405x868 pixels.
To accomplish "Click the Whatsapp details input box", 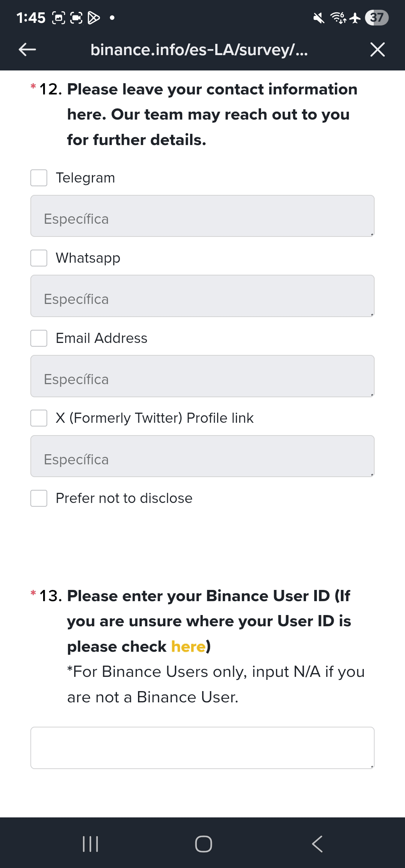I will pyautogui.click(x=202, y=296).
